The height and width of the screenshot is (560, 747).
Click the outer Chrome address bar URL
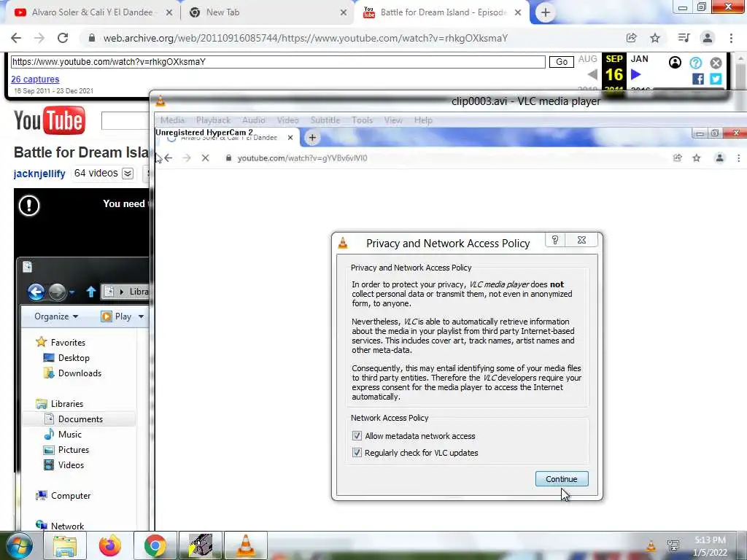click(x=306, y=38)
